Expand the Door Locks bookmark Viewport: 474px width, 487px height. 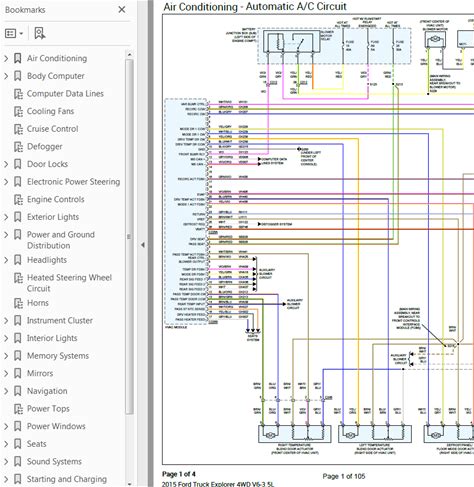[6, 164]
